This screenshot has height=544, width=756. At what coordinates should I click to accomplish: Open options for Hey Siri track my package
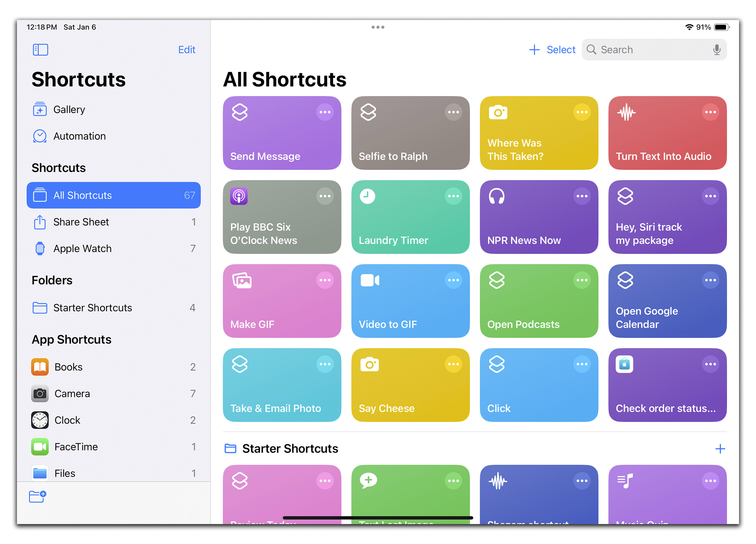click(710, 196)
